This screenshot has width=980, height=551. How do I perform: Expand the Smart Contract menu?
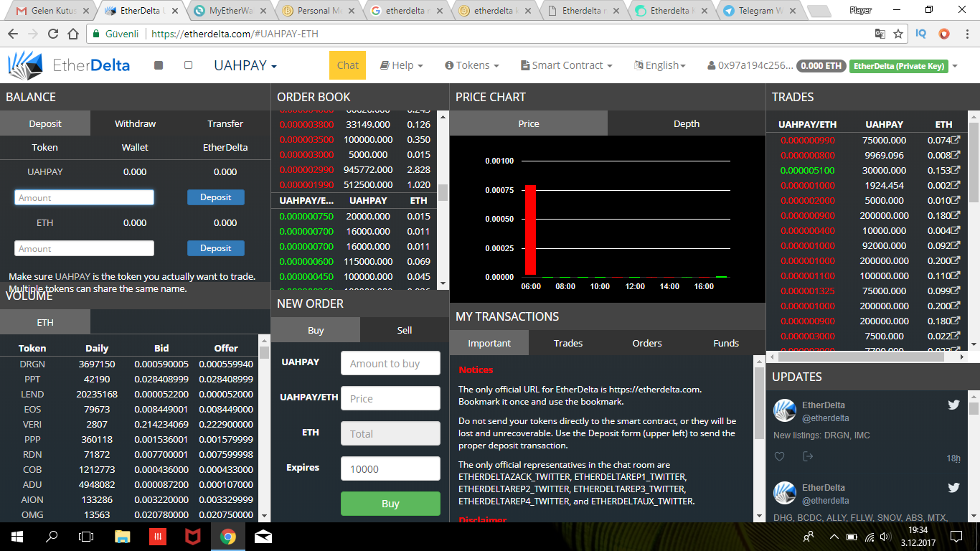[x=567, y=65]
